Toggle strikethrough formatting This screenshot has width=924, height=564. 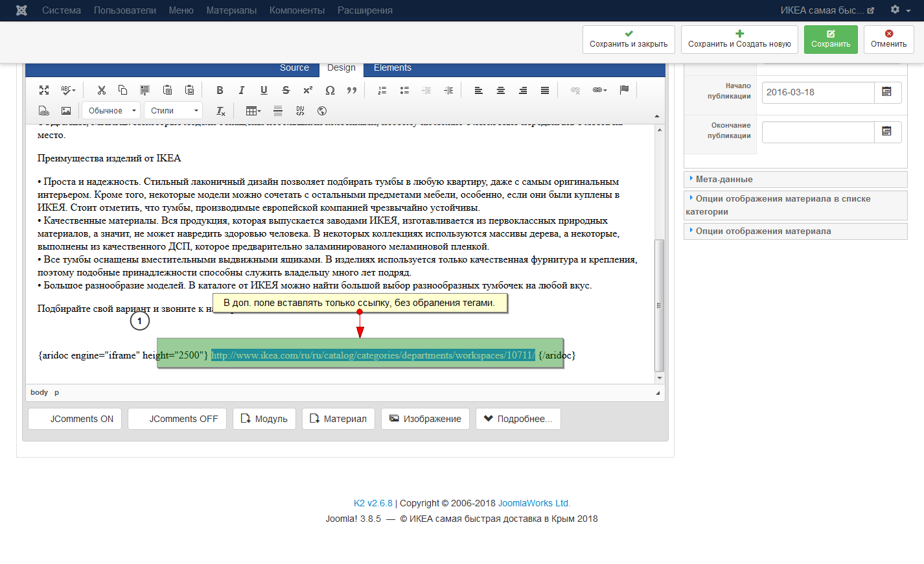286,90
